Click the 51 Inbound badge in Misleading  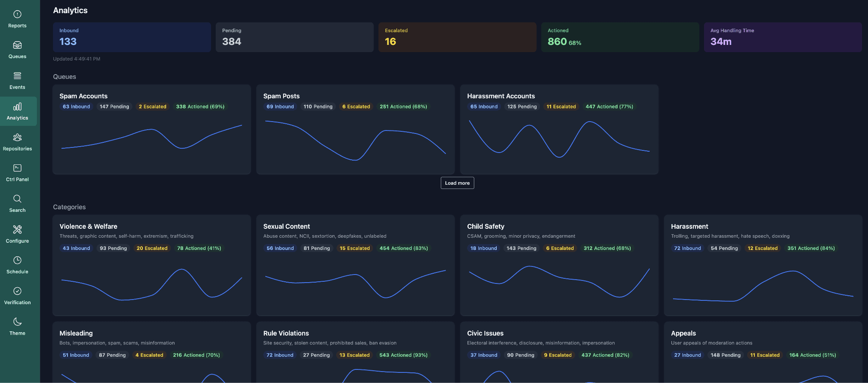click(76, 355)
